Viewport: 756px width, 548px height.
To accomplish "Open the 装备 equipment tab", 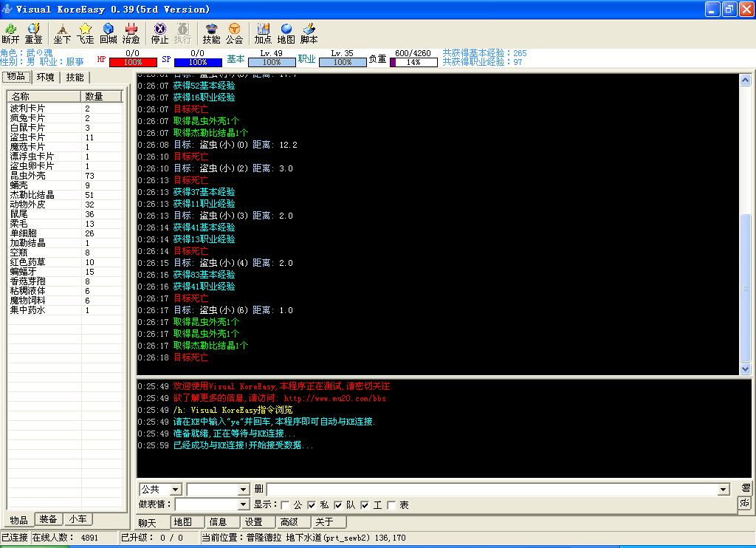I will click(x=48, y=519).
